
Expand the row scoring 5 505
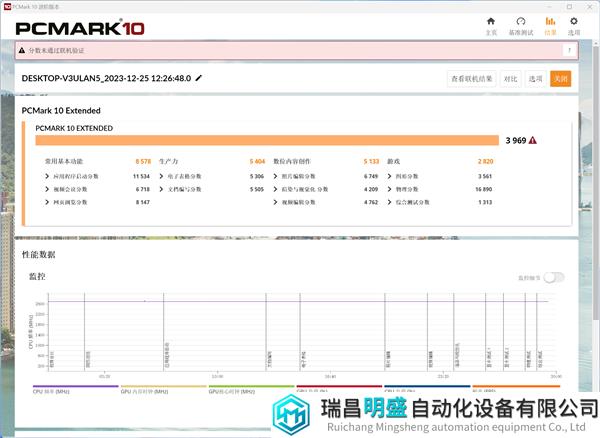coord(161,189)
